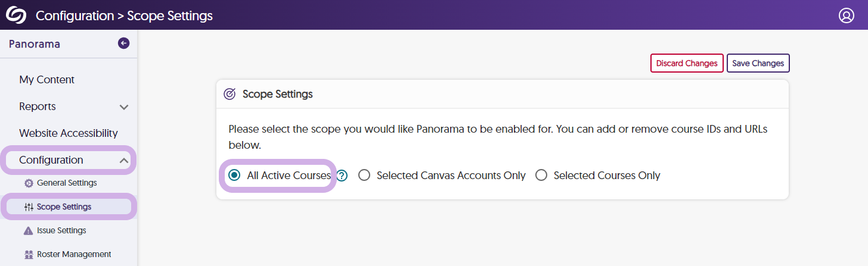Select the All Active Courses radio button

(x=235, y=176)
